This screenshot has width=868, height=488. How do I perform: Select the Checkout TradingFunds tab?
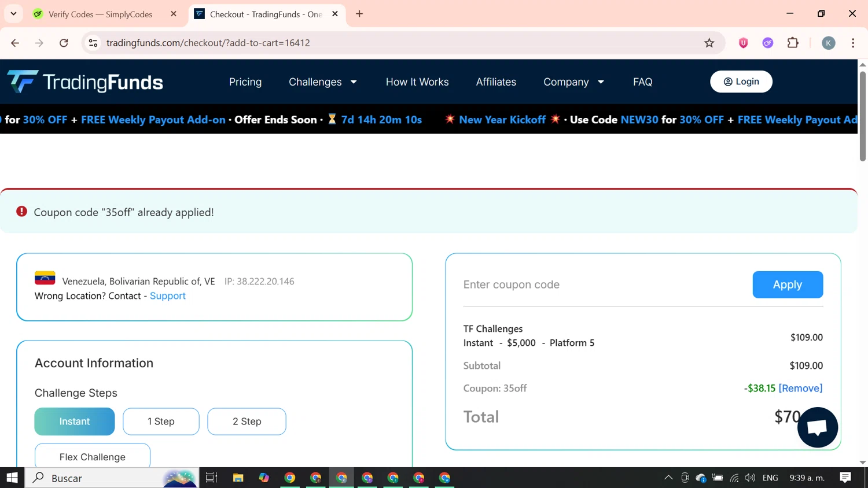[x=266, y=14]
